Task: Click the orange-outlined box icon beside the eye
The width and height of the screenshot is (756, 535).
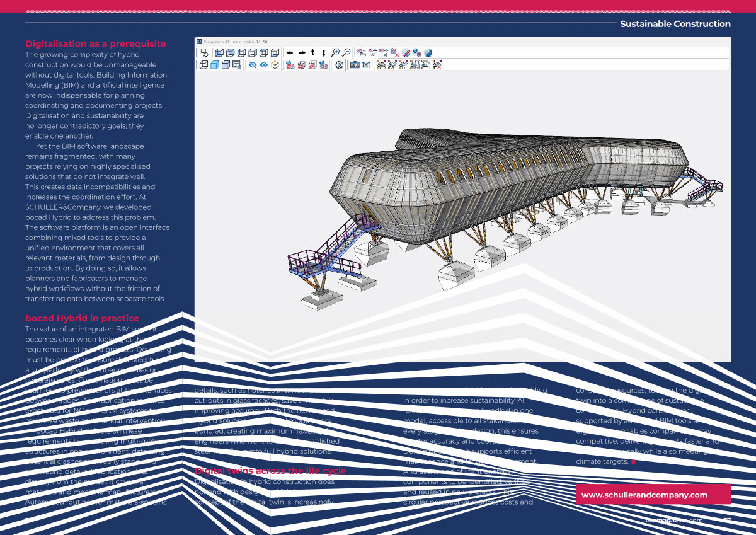Action: pyautogui.click(x=275, y=65)
